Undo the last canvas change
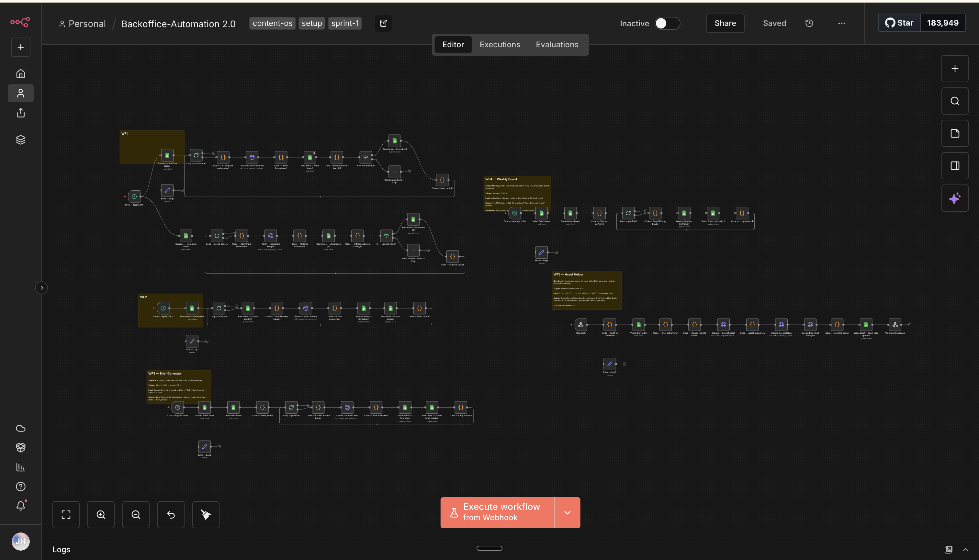 [x=171, y=514]
